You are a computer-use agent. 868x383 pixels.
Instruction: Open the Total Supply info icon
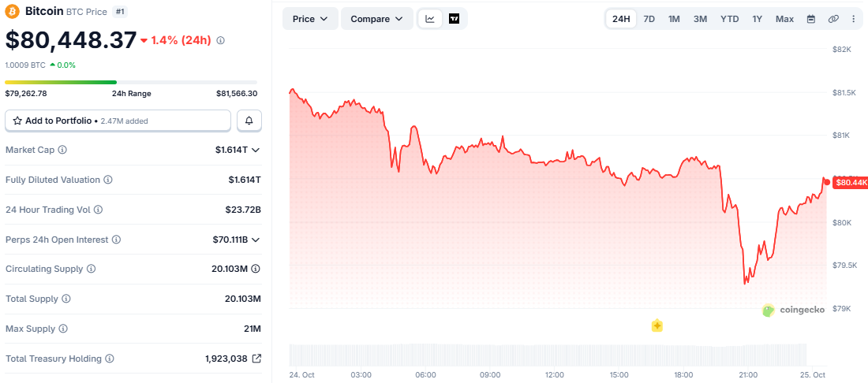click(66, 299)
